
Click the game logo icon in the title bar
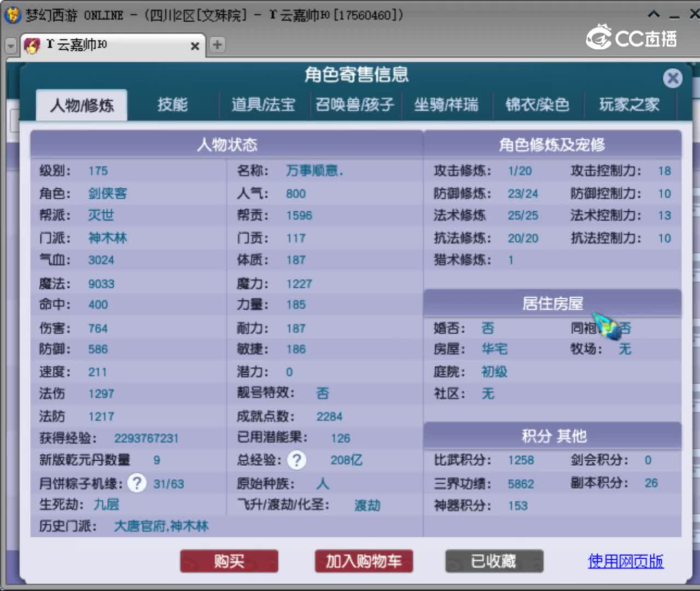(x=13, y=15)
